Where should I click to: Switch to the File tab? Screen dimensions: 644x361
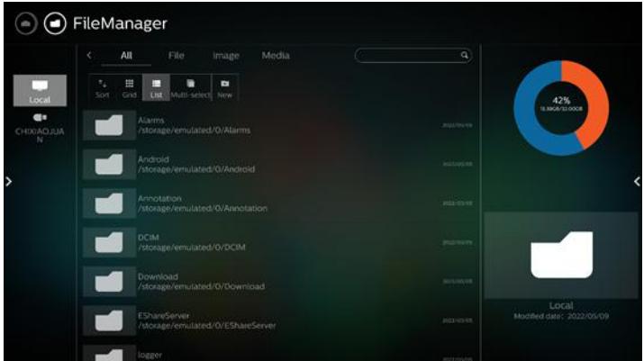pos(177,56)
